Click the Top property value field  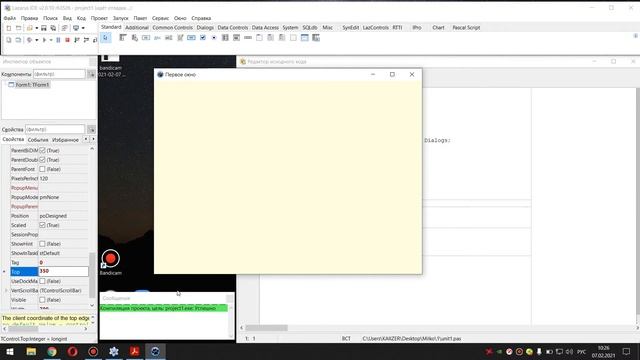pyautogui.click(x=63, y=271)
